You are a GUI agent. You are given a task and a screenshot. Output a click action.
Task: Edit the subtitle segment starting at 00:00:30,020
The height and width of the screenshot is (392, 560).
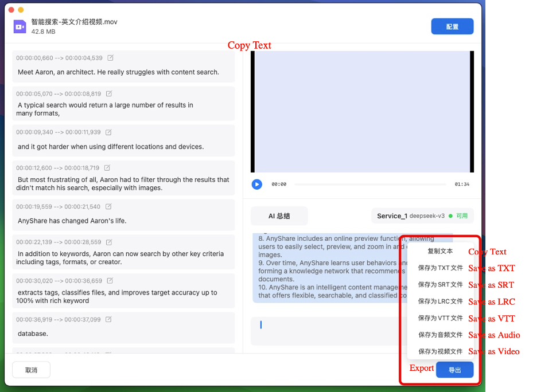click(110, 281)
